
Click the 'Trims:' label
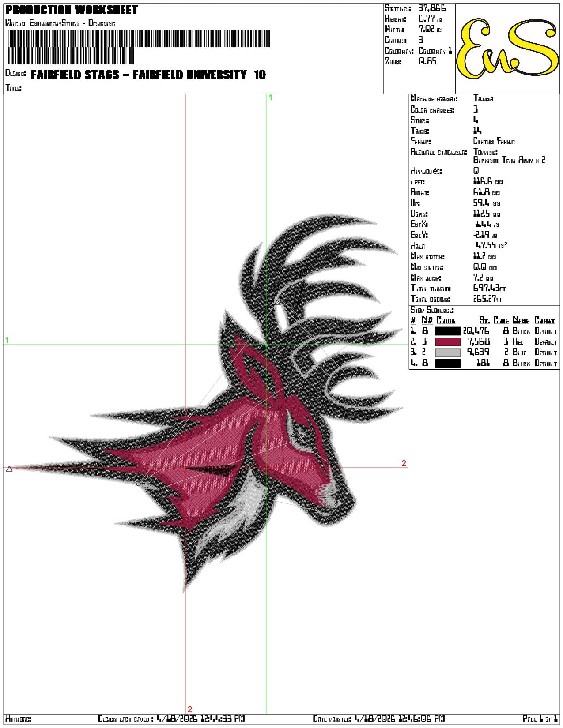tap(420, 131)
